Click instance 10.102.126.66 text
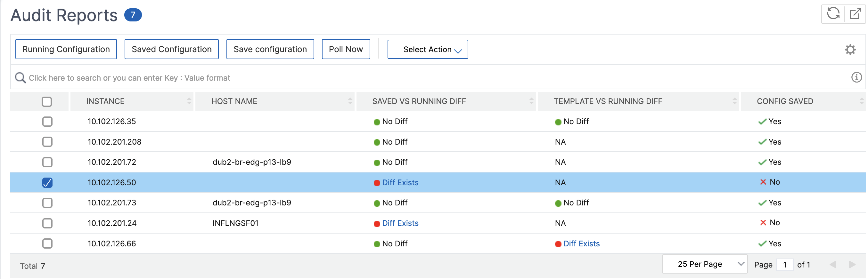Viewport: 868px width, 279px height. click(x=111, y=244)
